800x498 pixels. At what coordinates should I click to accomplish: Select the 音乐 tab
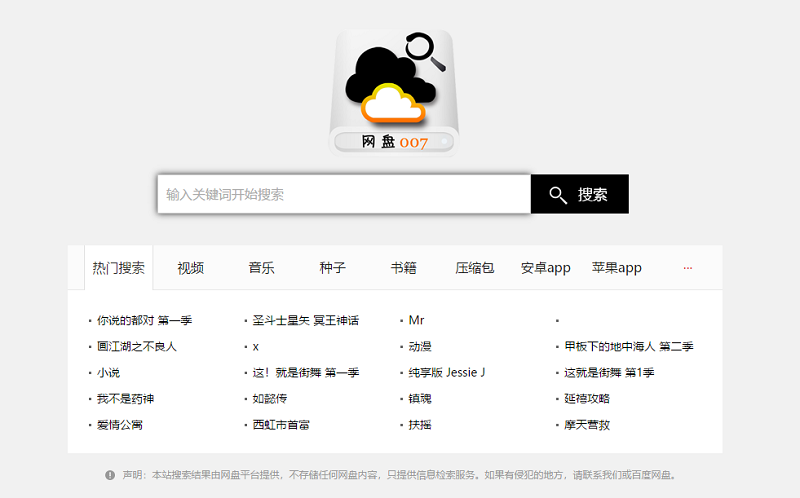coord(262,268)
